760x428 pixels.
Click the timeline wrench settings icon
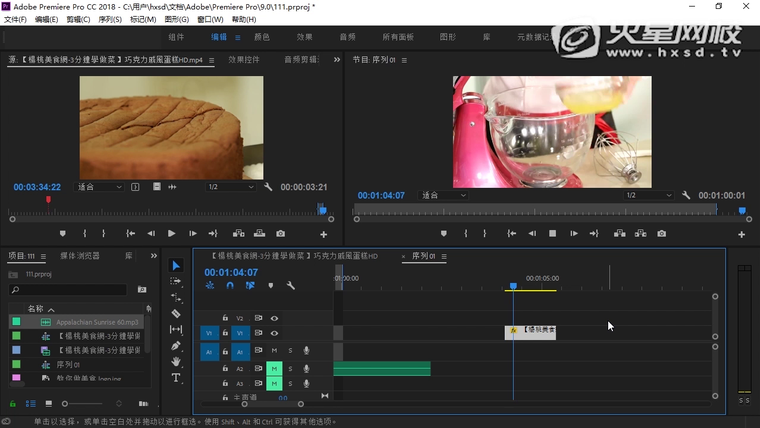pyautogui.click(x=290, y=285)
